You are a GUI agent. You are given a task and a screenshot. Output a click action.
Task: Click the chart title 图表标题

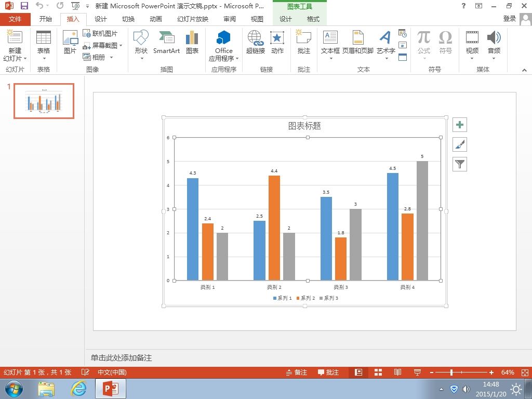(304, 126)
